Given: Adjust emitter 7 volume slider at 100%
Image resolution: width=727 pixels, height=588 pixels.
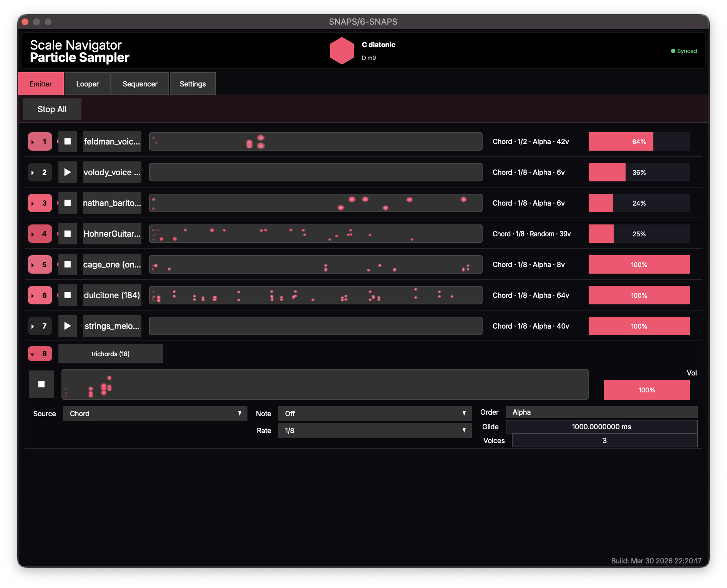Looking at the screenshot, I should coord(639,326).
